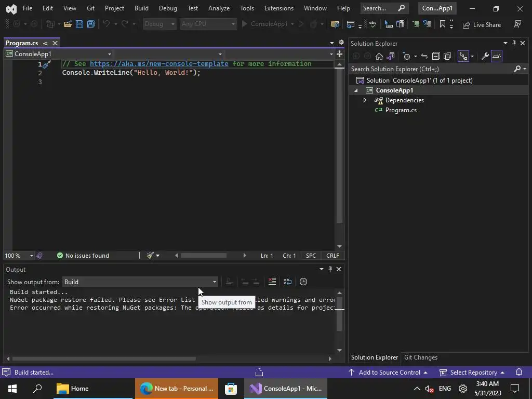Click Sync with Active Document icon
The height and width of the screenshot is (399, 532).
424,56
